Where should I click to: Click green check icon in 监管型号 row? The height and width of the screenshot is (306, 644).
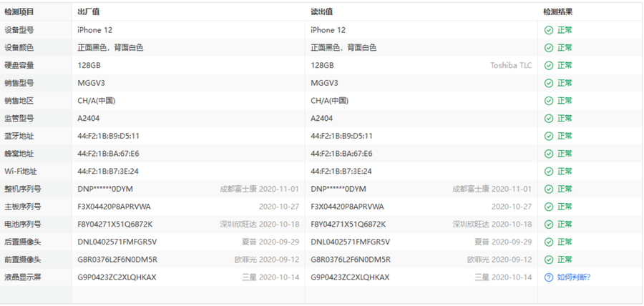549,118
